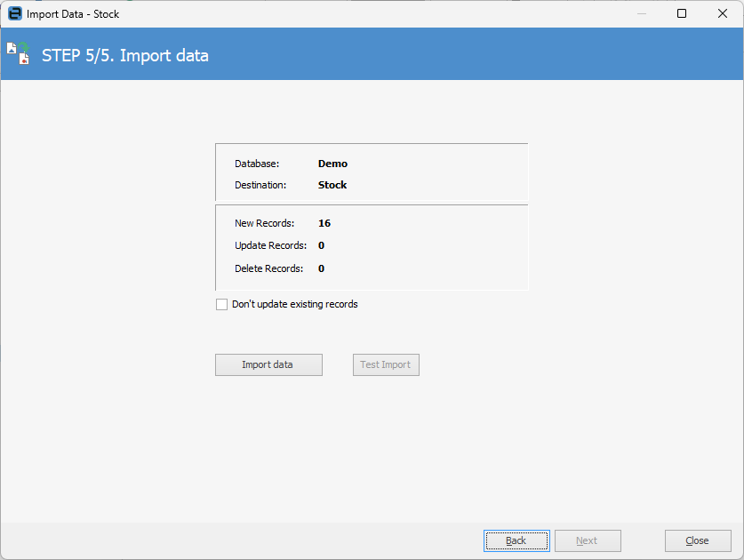Screen dimensions: 744x560
Task: Close window via title bar X
Action: coord(723,14)
